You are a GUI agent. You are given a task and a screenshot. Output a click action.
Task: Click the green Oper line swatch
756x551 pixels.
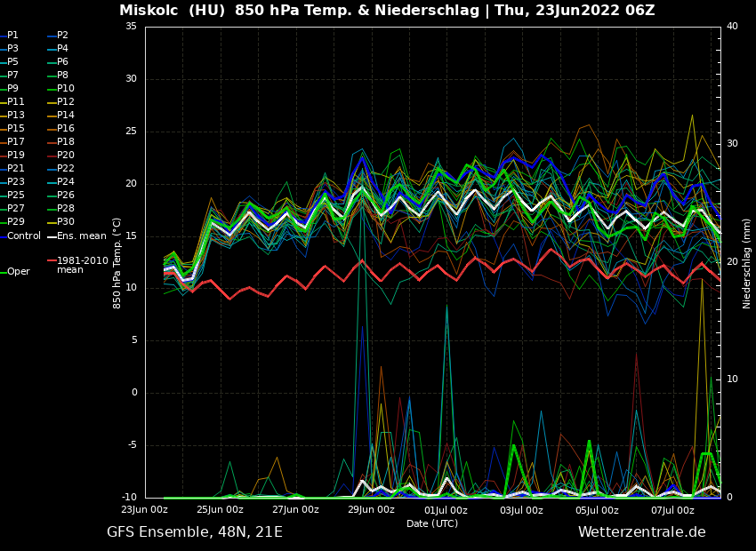3,272
